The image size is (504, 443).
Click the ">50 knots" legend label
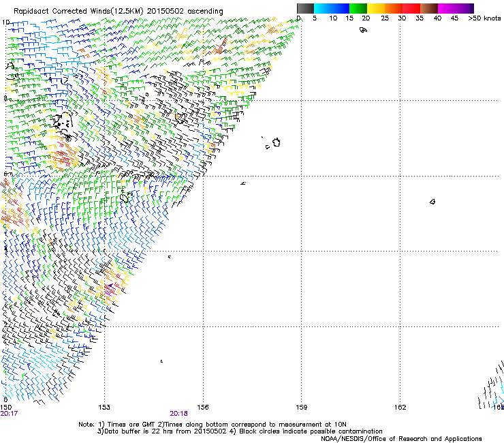(x=484, y=18)
